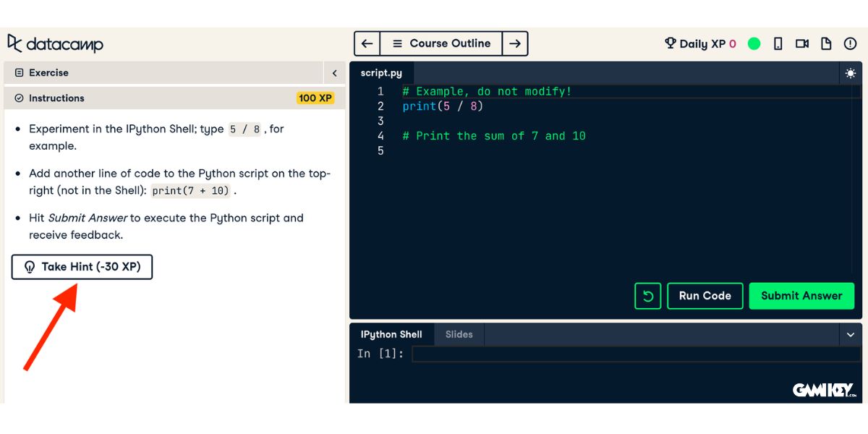Click the 100 XP badge

315,98
